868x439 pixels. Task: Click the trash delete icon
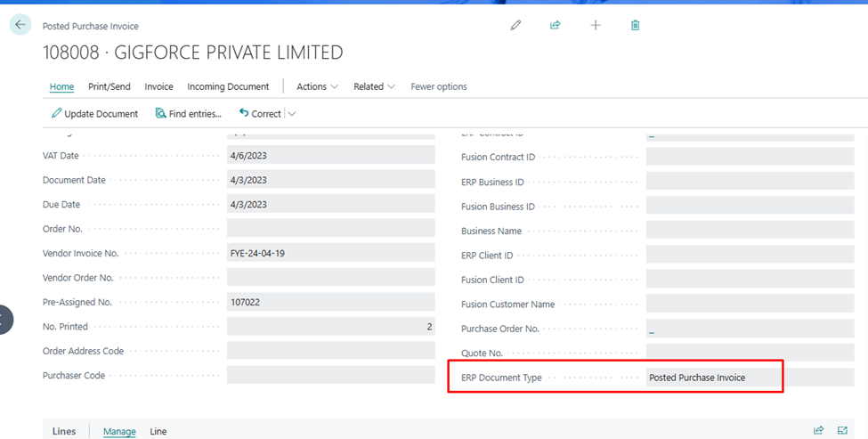636,25
